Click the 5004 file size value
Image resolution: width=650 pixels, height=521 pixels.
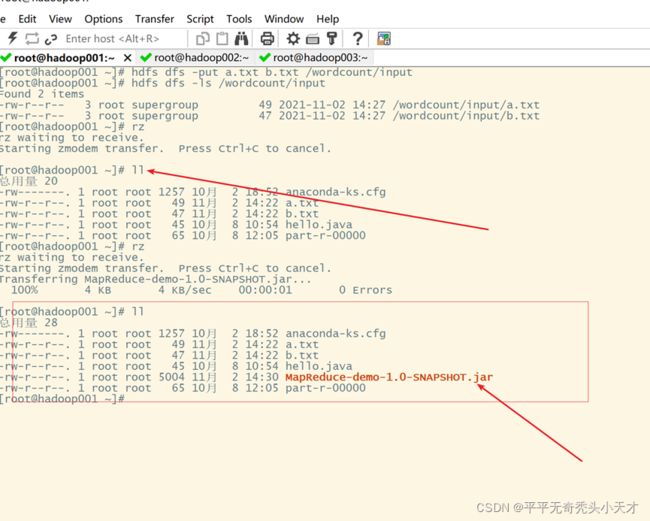pyautogui.click(x=172, y=377)
